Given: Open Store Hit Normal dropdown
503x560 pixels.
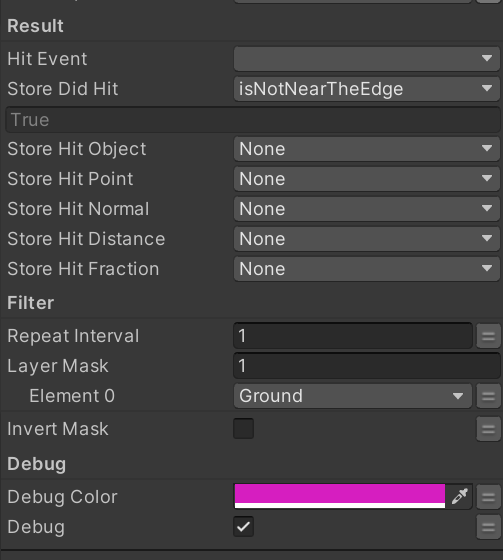Looking at the screenshot, I should pyautogui.click(x=367, y=209).
